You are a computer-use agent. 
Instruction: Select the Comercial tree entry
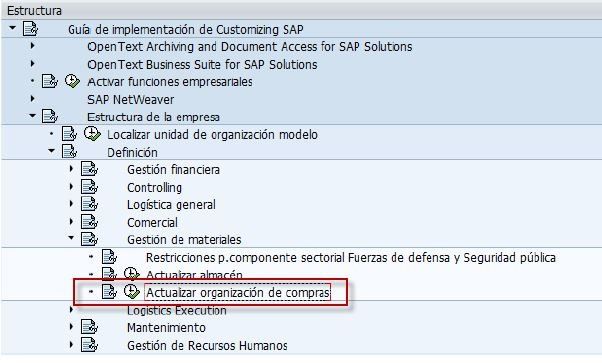coord(152,222)
